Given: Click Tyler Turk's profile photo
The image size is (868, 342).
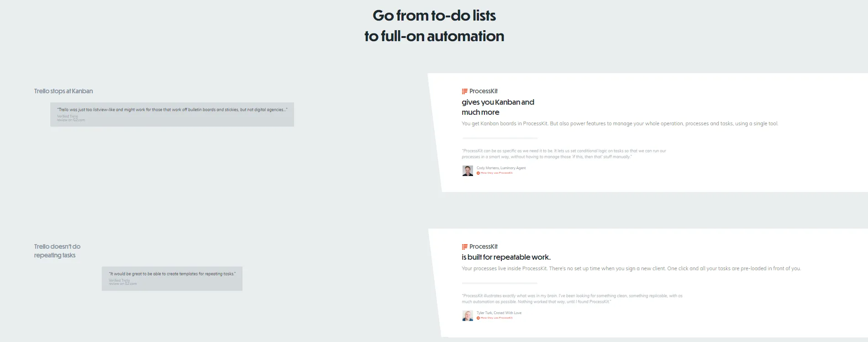Looking at the screenshot, I should (x=468, y=316).
